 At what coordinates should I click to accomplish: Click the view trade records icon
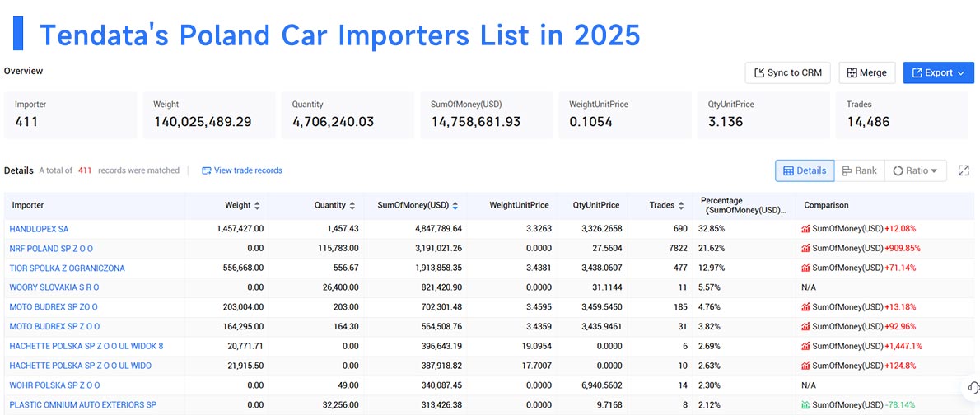[x=206, y=170]
